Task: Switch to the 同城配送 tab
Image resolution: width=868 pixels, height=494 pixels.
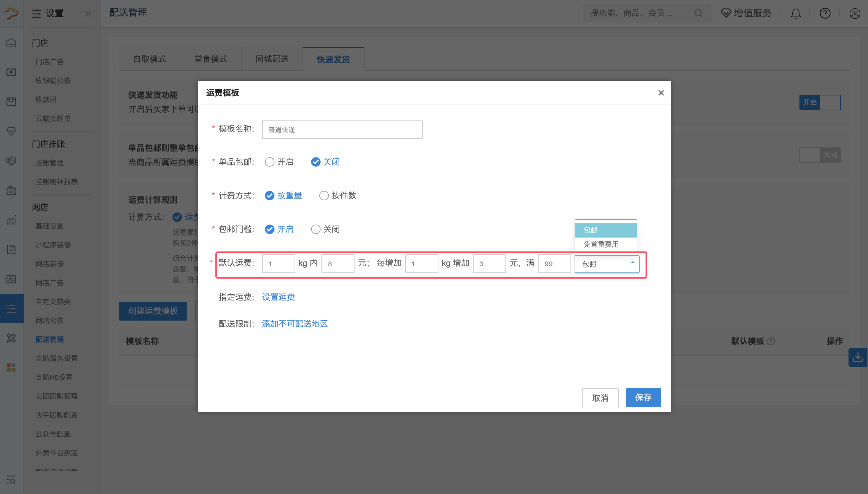Action: [x=272, y=59]
